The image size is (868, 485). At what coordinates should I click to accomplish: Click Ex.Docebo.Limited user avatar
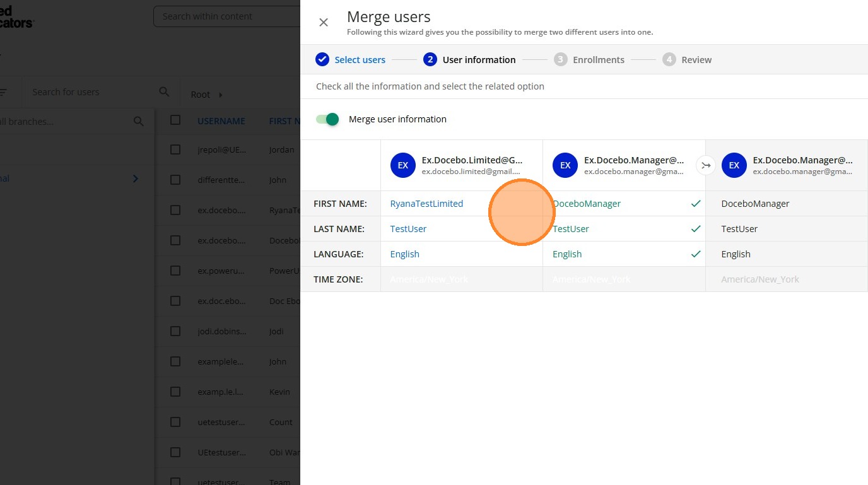tap(403, 165)
